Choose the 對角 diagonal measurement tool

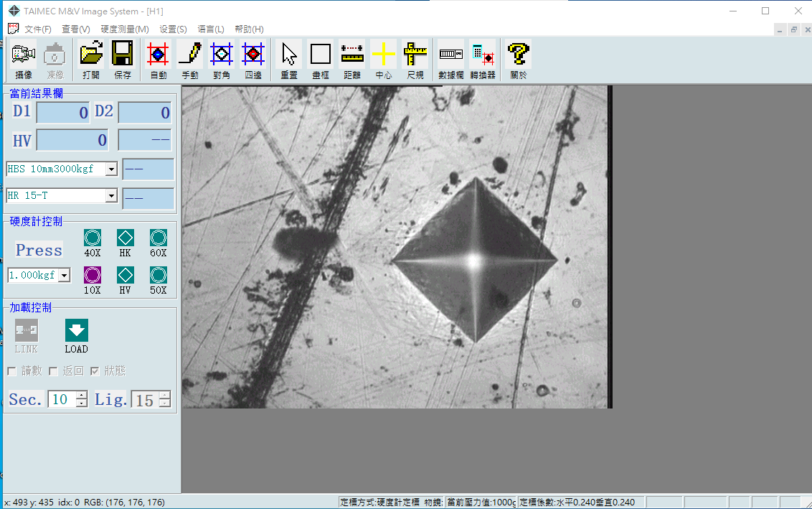pos(222,59)
